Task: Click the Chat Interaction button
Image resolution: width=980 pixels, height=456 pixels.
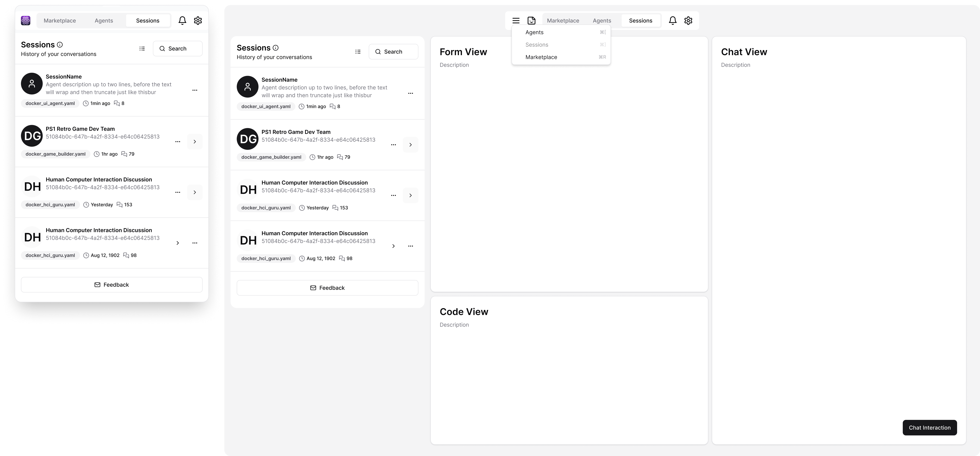Action: [x=929, y=427]
